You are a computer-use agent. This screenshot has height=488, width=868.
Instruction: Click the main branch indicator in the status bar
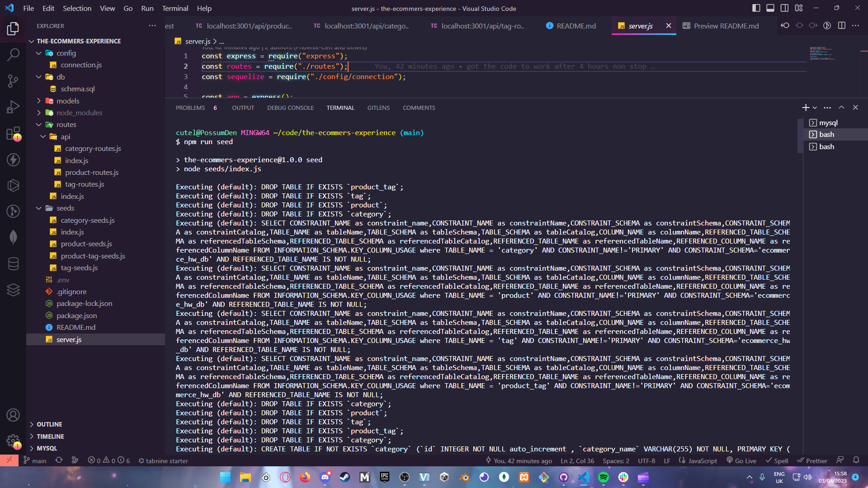[35, 460]
